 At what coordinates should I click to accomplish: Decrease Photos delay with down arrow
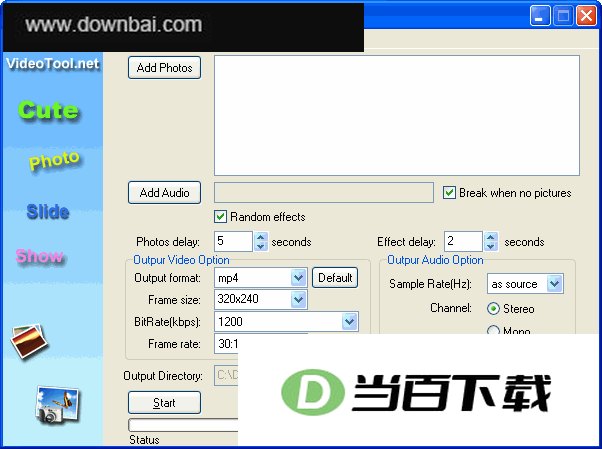(x=261, y=246)
